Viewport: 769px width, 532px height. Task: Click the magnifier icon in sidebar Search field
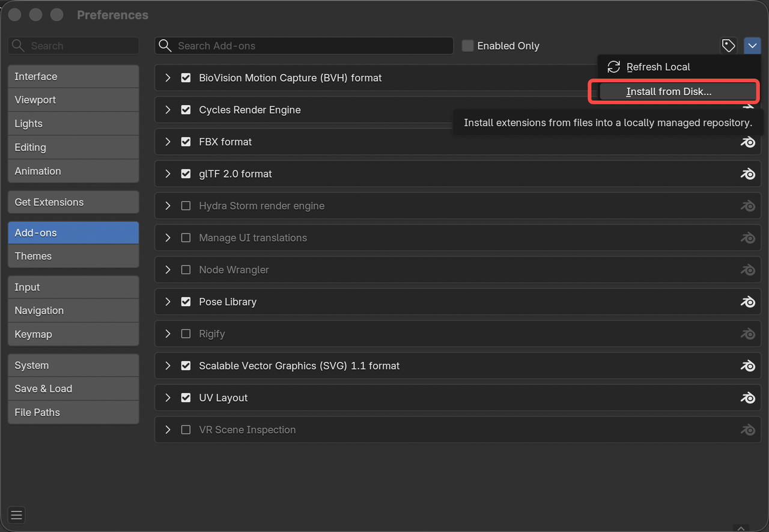click(18, 46)
